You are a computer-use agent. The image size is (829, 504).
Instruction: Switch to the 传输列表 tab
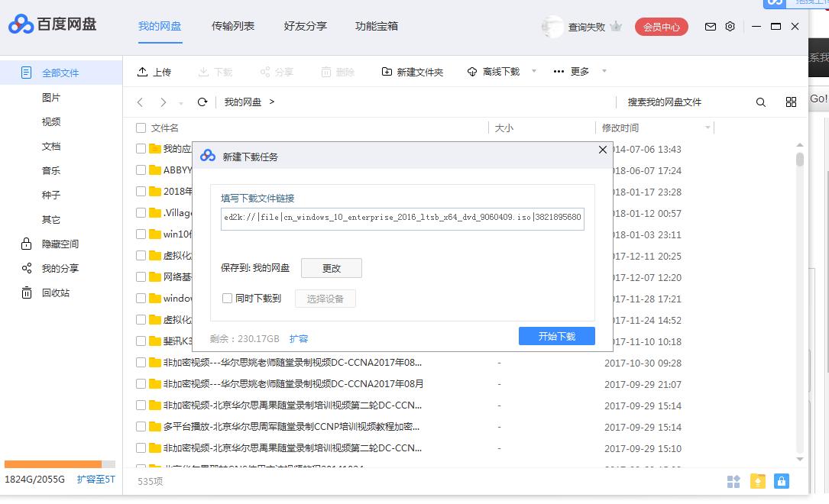[233, 26]
